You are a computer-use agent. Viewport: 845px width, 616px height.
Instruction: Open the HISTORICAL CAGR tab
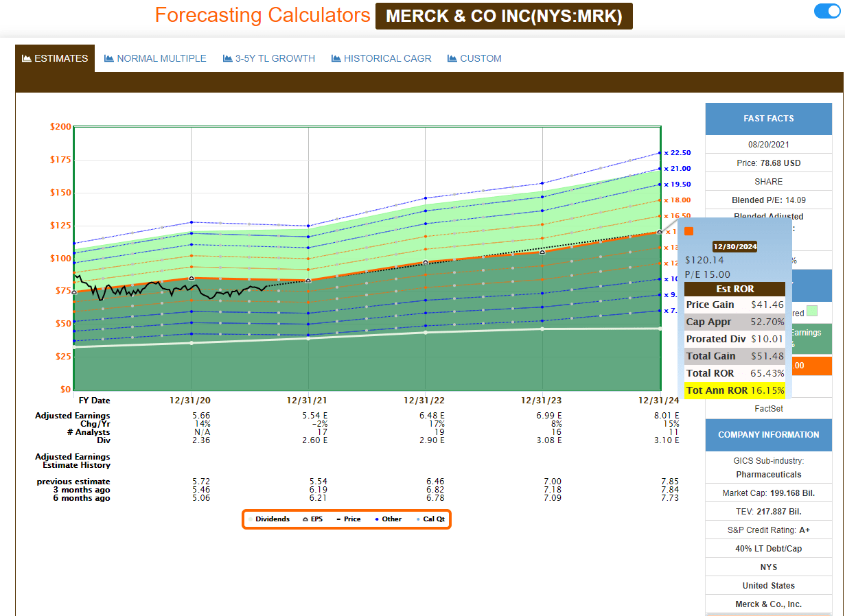[381, 58]
